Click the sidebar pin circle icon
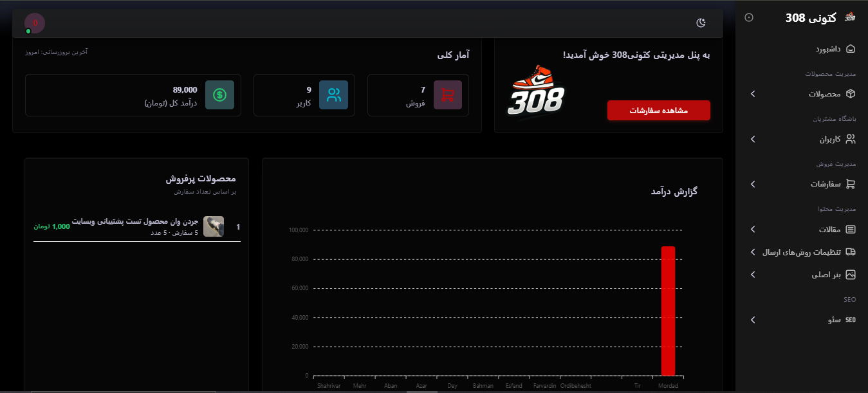 [749, 17]
